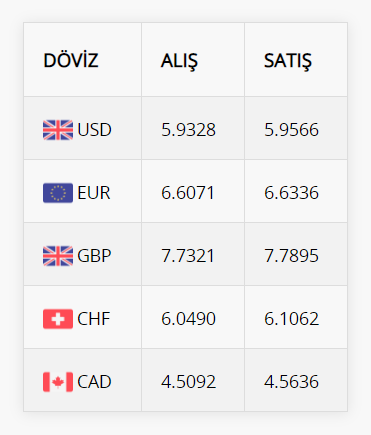Viewport: 371px width, 435px height.
Task: Click USD selling rate 5.9566
Action: click(x=292, y=130)
